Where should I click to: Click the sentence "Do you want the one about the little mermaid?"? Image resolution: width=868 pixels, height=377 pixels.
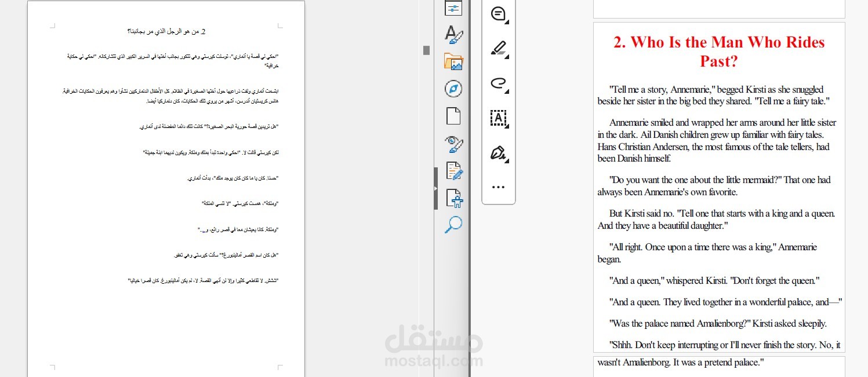tap(696, 180)
